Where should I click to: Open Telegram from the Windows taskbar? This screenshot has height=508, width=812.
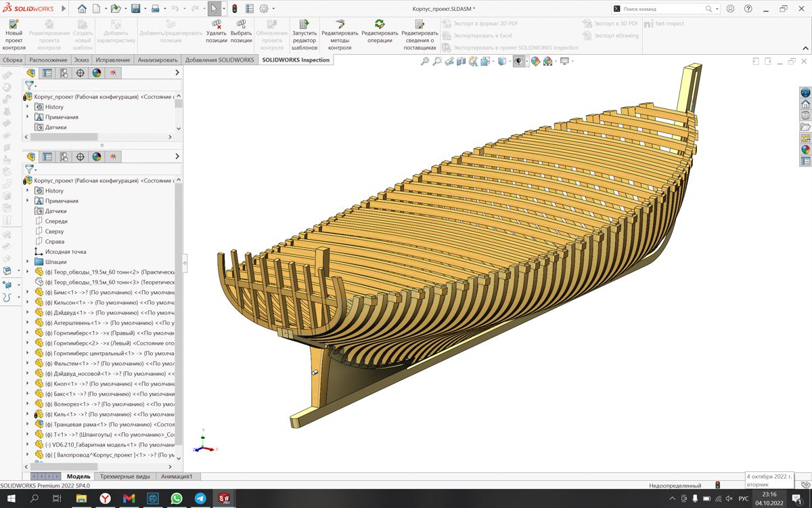coord(200,499)
